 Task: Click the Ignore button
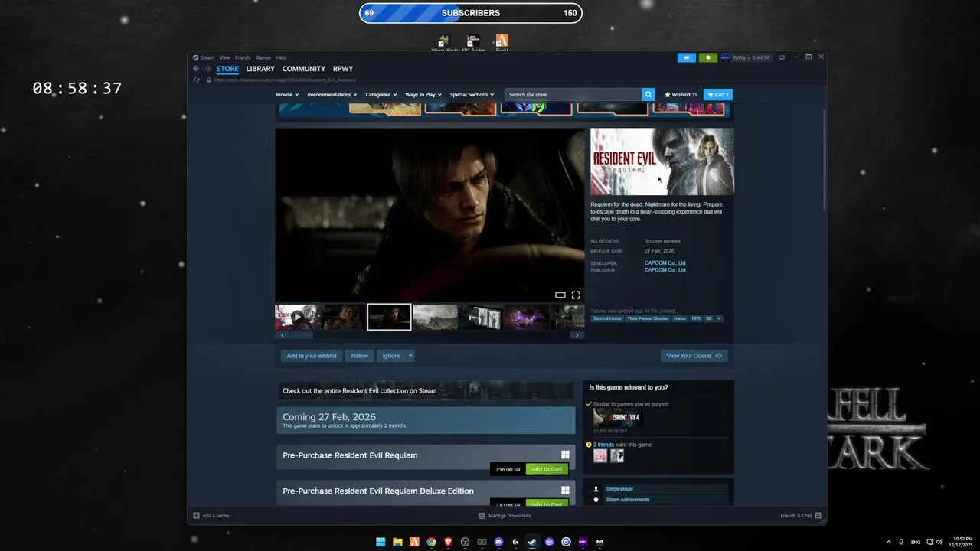391,356
